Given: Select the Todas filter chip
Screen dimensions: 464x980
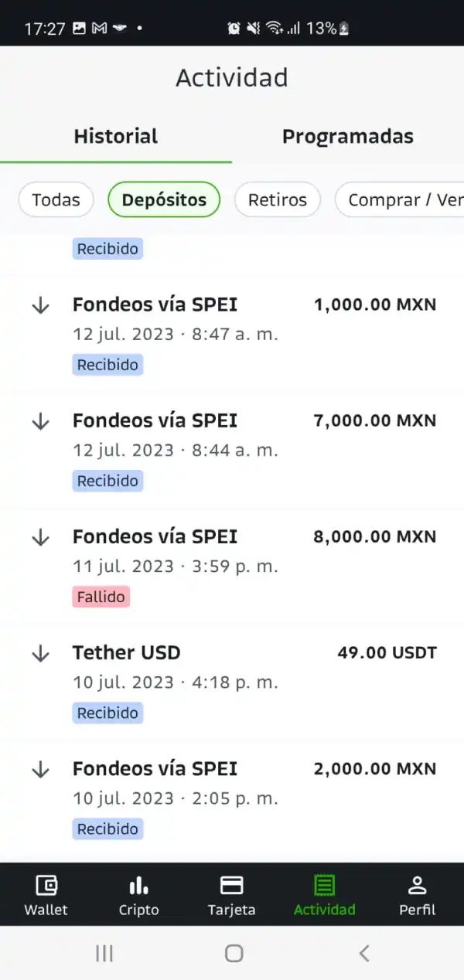Looking at the screenshot, I should [x=56, y=200].
